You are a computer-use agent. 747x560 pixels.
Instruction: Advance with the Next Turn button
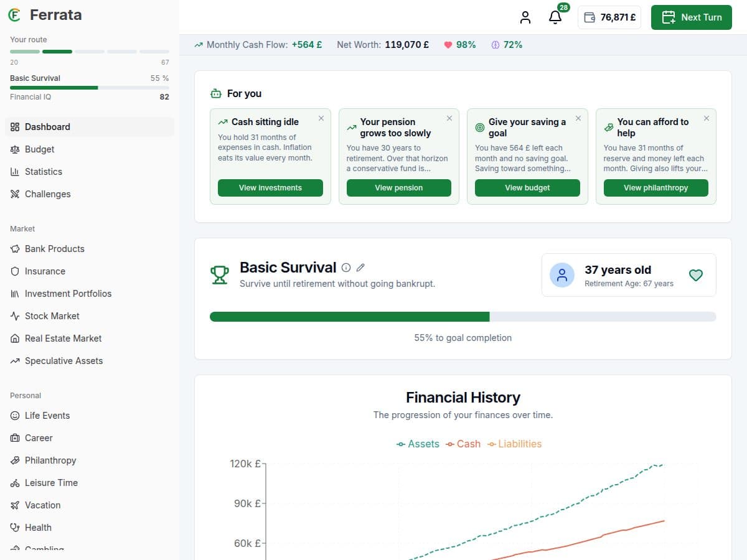click(x=692, y=17)
